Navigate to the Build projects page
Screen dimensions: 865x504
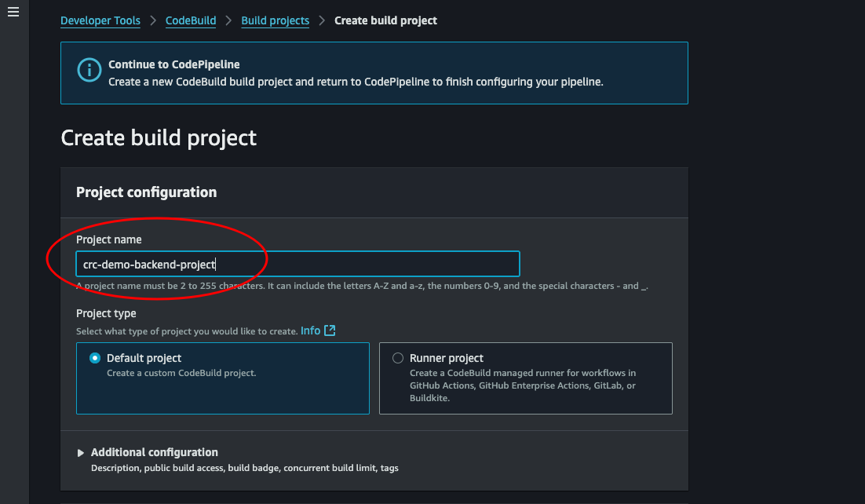click(x=275, y=20)
